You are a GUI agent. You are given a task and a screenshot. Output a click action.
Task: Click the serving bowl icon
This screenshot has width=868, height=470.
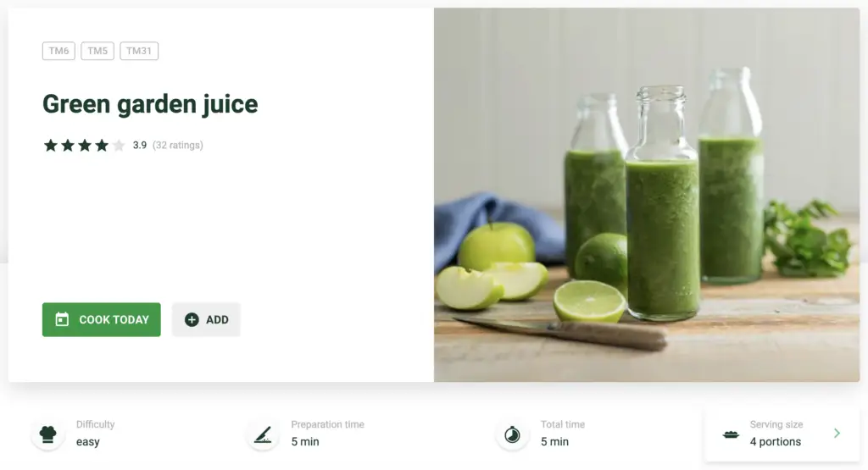731,434
